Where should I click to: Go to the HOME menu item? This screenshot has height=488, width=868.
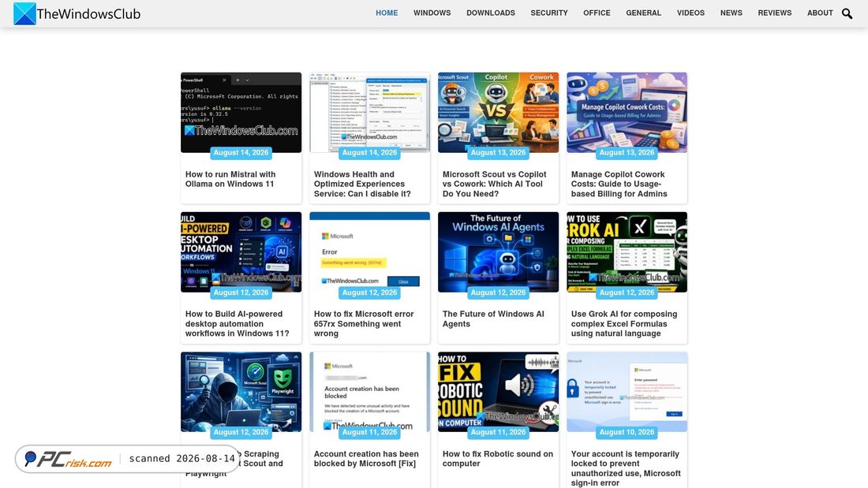point(387,13)
